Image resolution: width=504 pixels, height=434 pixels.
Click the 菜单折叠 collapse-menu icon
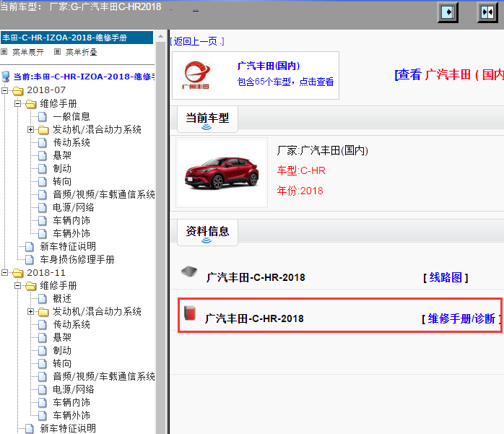pyautogui.click(x=57, y=52)
